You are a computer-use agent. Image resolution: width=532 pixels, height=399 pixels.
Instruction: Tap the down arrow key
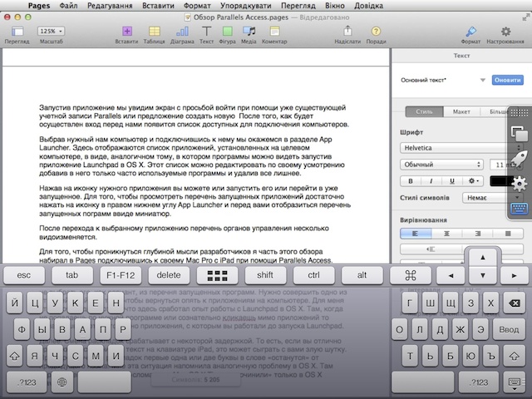[482, 275]
